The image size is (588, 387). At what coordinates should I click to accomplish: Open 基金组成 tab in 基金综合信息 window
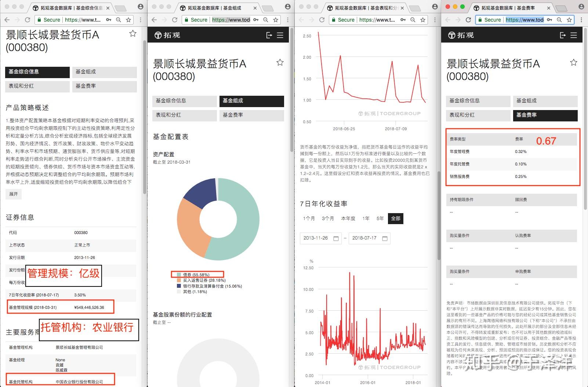coord(105,72)
